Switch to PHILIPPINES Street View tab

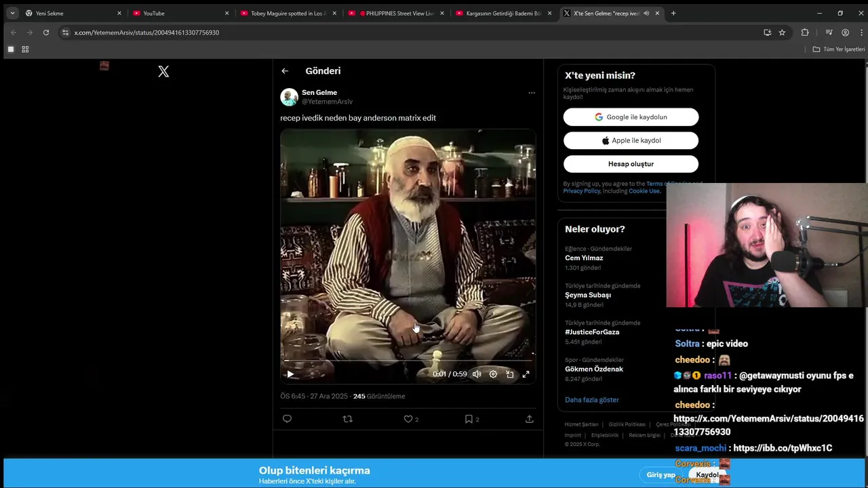[x=395, y=13]
